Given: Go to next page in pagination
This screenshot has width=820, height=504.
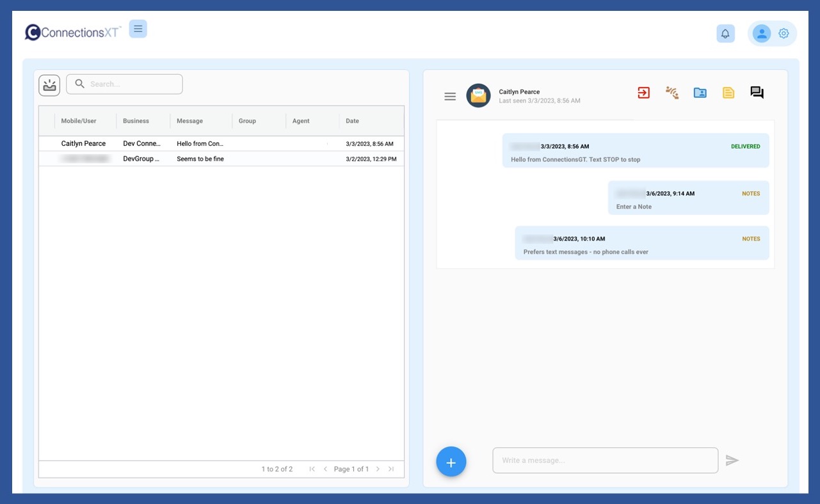Looking at the screenshot, I should point(378,469).
